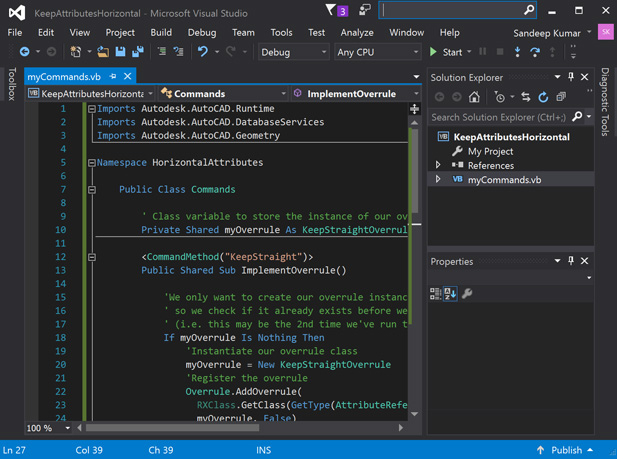Image resolution: width=617 pixels, height=459 pixels.
Task: Click the Open File folder icon
Action: tap(103, 52)
